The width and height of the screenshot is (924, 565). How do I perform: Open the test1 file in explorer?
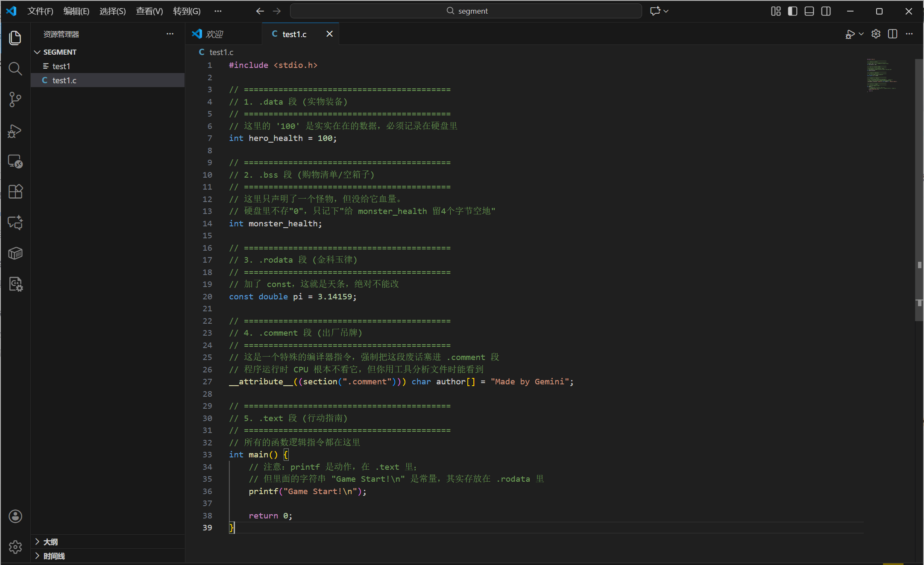(61, 66)
